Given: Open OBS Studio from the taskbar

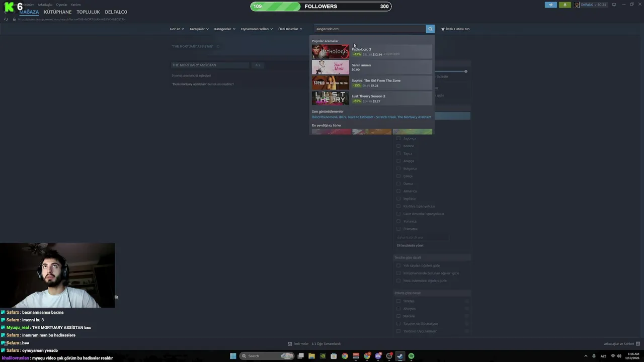Looking at the screenshot, I should tap(389, 356).
